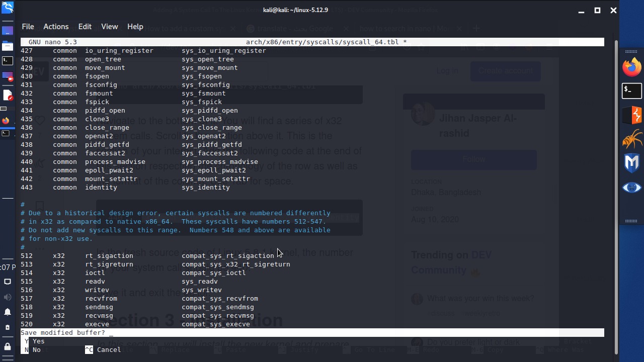Open the Kali applications menu logo
This screenshot has width=644, height=362.
[x=7, y=7]
